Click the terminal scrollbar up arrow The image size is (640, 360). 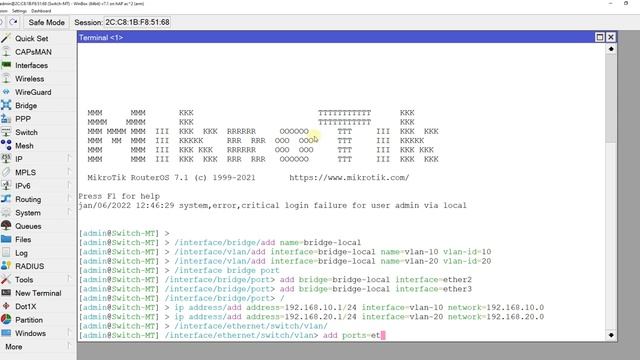(611, 49)
